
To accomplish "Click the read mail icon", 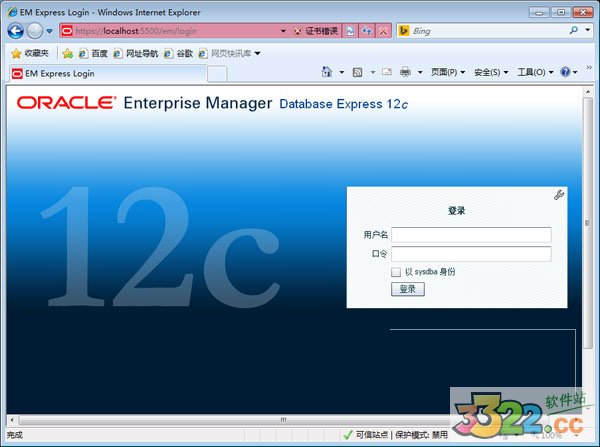I will (387, 72).
